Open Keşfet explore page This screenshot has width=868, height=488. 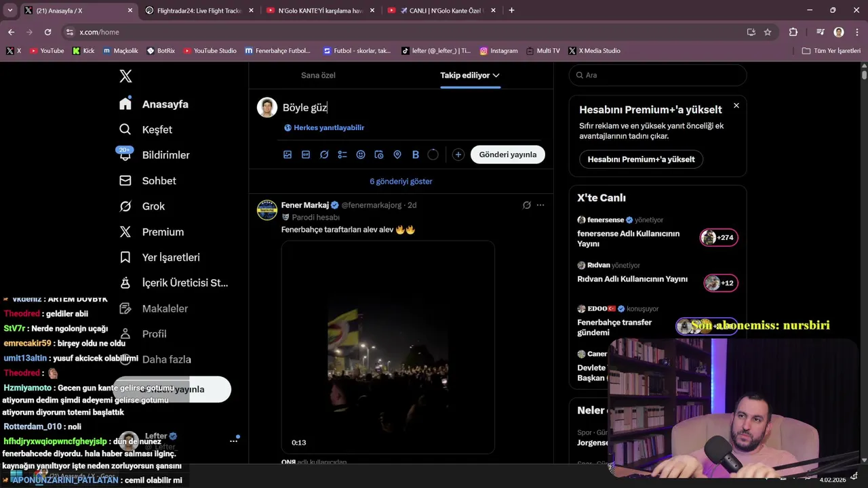click(x=146, y=129)
